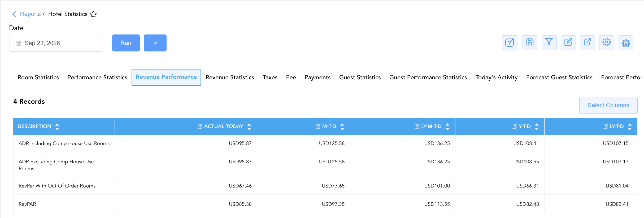Click the open-in-new-window arrow icon
Image resolution: width=644 pixels, height=218 pixels.
pyautogui.click(x=588, y=43)
